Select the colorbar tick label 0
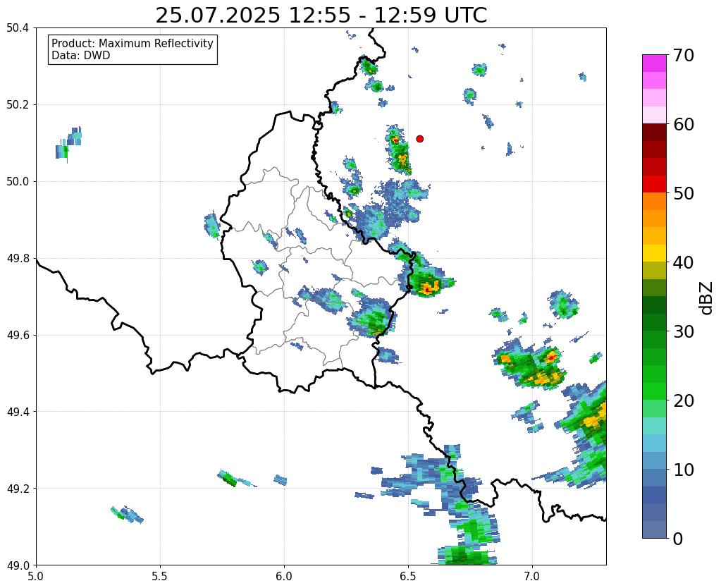Image resolution: width=721 pixels, height=588 pixels. pyautogui.click(x=678, y=539)
